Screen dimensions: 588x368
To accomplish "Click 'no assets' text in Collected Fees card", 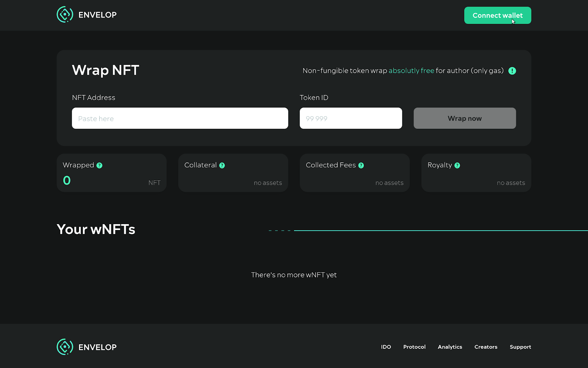I will point(390,183).
